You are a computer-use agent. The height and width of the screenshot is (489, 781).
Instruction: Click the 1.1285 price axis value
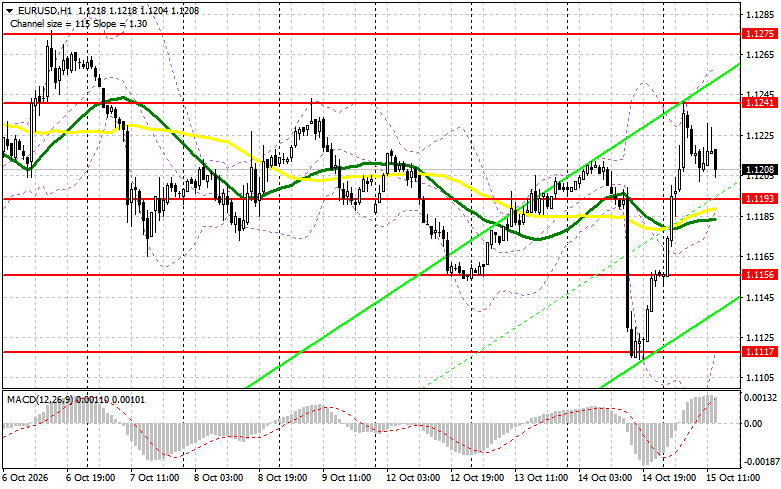(x=760, y=14)
